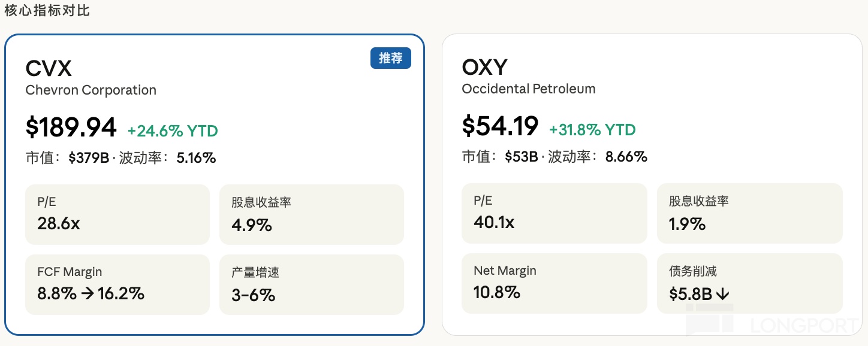Select the OXY 债务削减 tile

[750, 283]
